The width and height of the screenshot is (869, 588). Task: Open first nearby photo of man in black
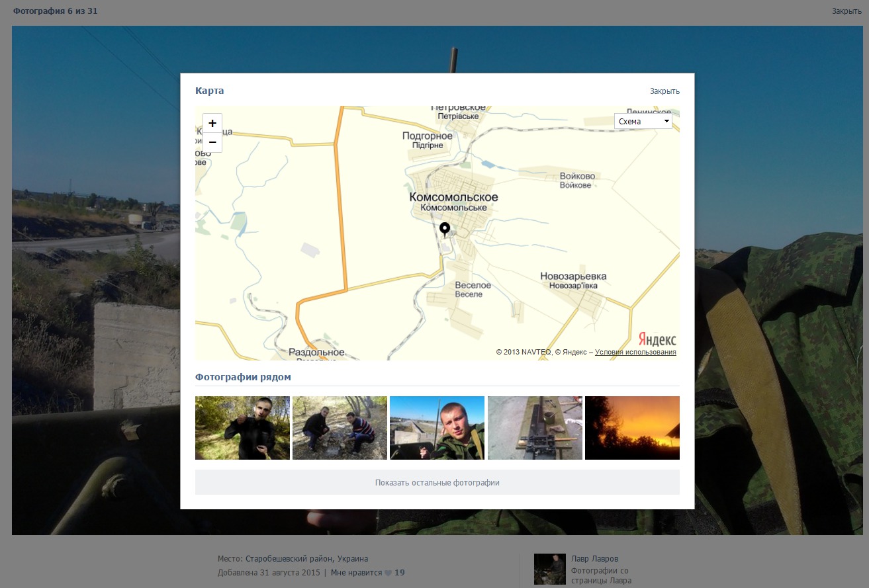click(242, 428)
